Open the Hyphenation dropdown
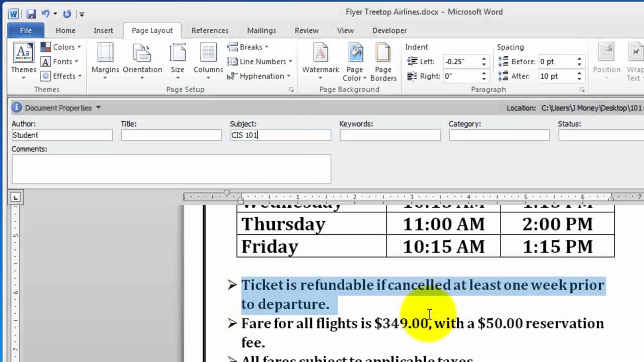This screenshot has width=644, height=362. [x=259, y=76]
